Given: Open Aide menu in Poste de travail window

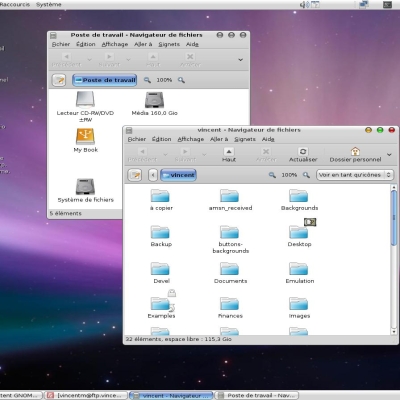Looking at the screenshot, I should click(x=192, y=44).
